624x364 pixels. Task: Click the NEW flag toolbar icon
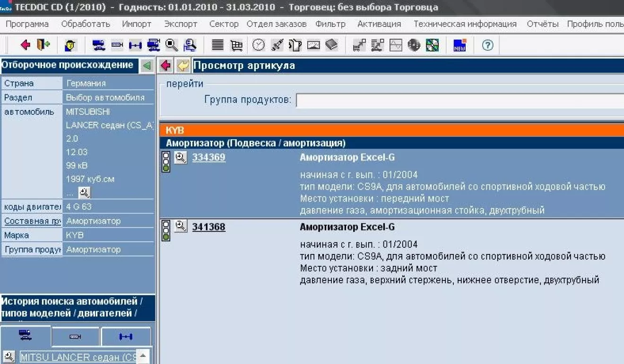click(459, 45)
